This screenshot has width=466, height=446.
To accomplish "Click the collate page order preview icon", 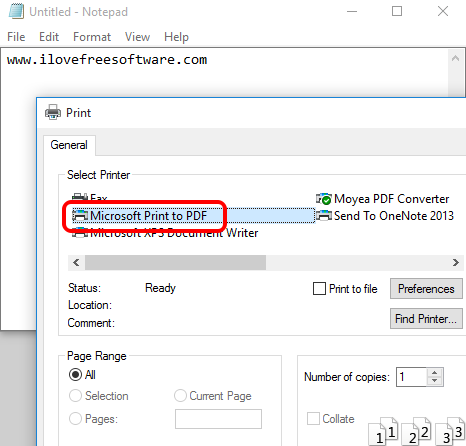I will (x=417, y=431).
